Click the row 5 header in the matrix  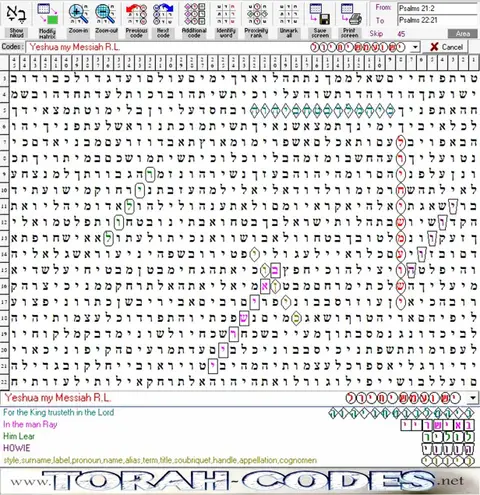pyautogui.click(x=4, y=110)
